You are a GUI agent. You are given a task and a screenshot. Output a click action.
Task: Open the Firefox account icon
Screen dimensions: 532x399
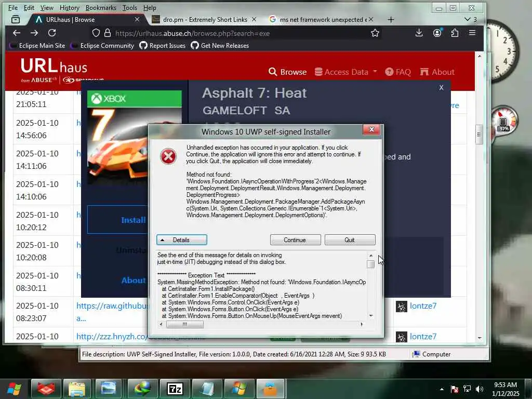pos(437,33)
